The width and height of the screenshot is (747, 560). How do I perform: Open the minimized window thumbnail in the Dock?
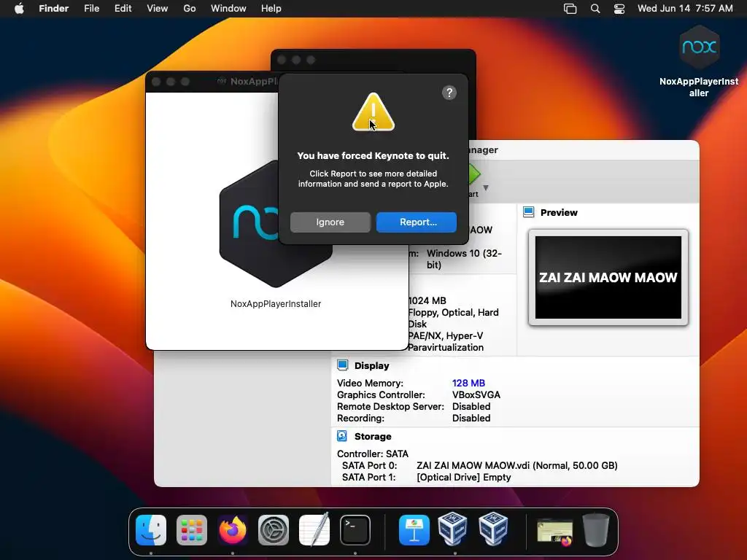[555, 532]
